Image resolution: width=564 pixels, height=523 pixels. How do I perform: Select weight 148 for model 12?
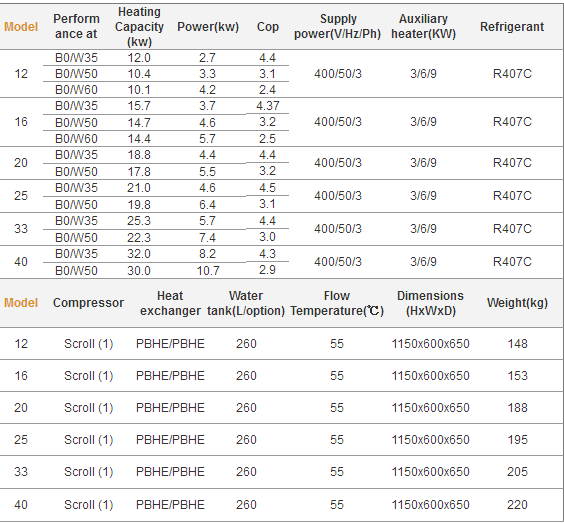tap(517, 344)
